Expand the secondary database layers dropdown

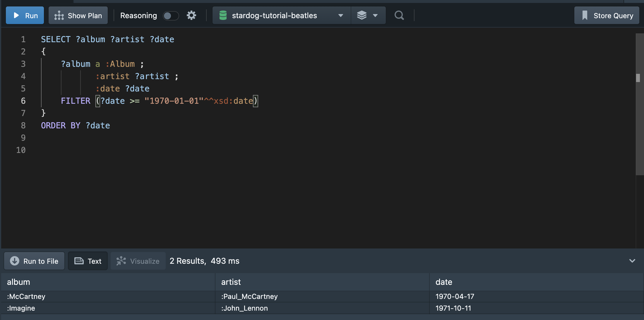click(375, 15)
